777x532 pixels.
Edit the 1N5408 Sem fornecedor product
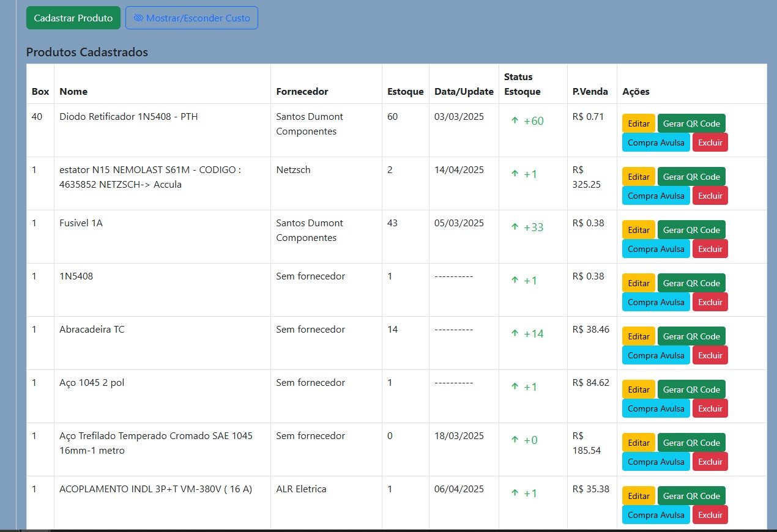[x=639, y=283]
